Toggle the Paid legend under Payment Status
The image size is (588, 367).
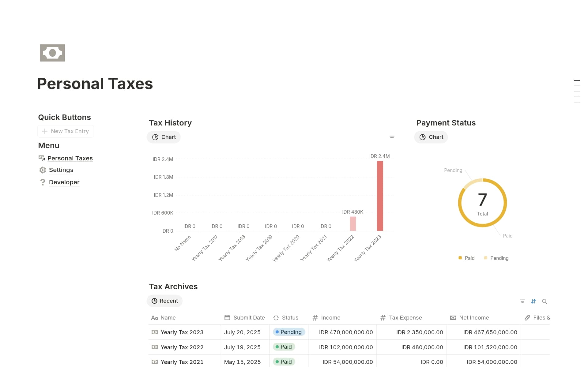(x=466, y=258)
